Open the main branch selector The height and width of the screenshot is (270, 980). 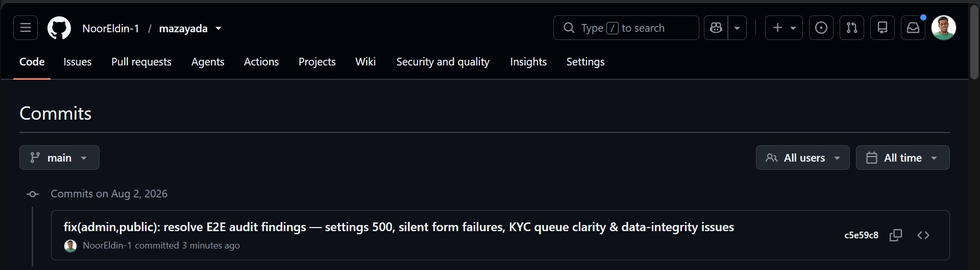point(59,157)
